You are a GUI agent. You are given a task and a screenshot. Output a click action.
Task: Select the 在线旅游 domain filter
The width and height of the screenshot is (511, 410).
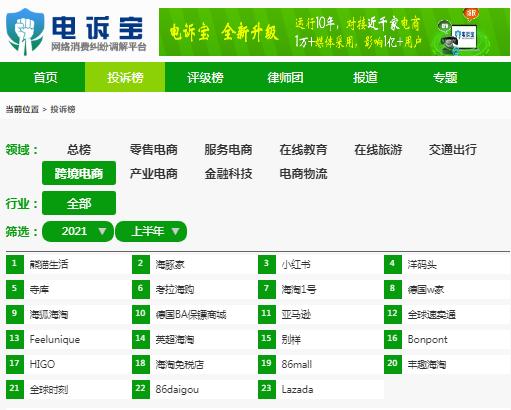coord(378,150)
